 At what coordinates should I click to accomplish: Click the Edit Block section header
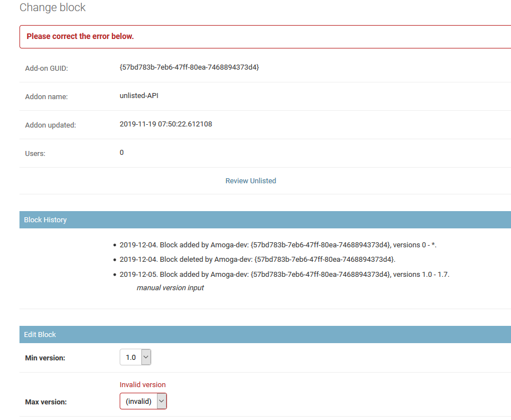(x=266, y=335)
